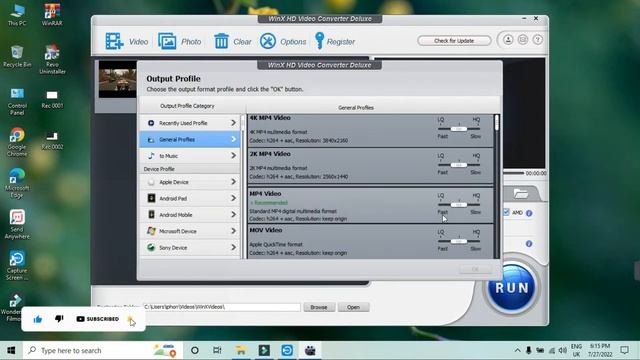
Task: Open Google Chrome desktop icon
Action: click(x=17, y=142)
